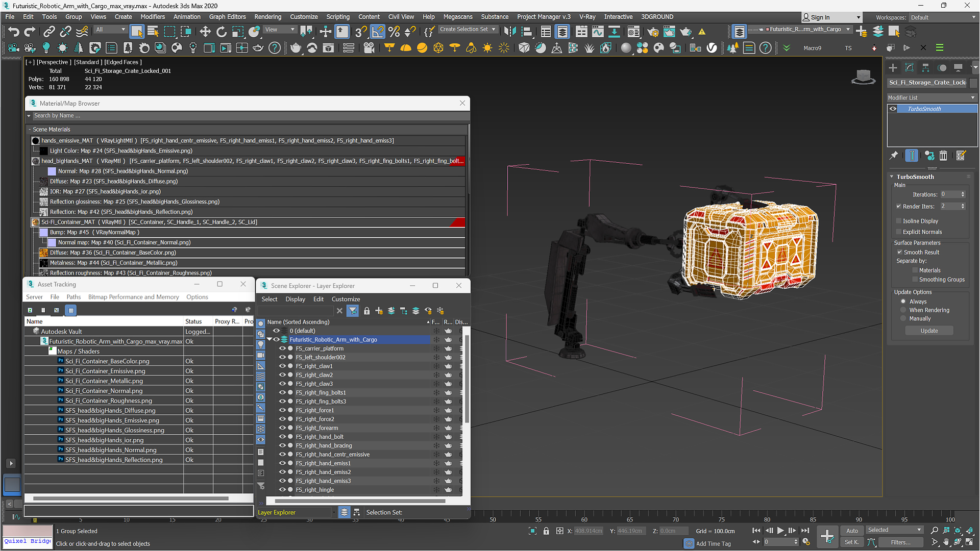Click the Mirror tool icon
The height and width of the screenshot is (551, 980).
pyautogui.click(x=509, y=32)
